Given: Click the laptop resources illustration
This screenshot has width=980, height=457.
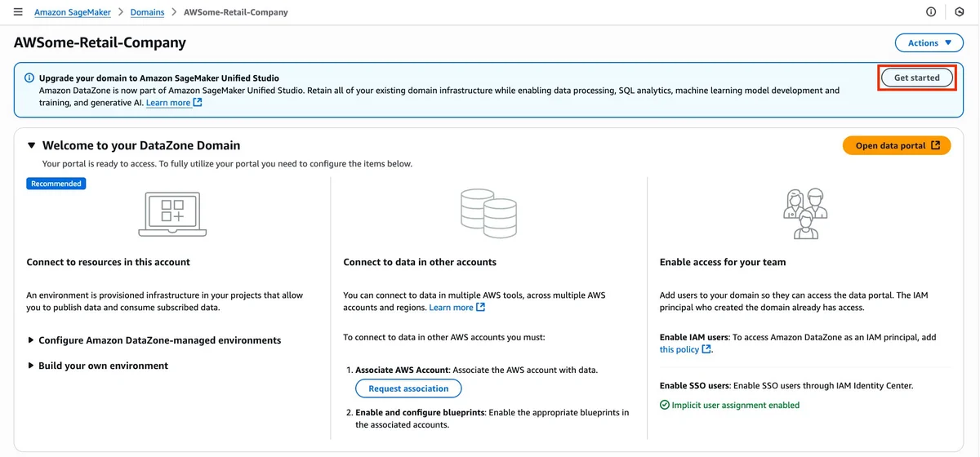Looking at the screenshot, I should coord(172,215).
